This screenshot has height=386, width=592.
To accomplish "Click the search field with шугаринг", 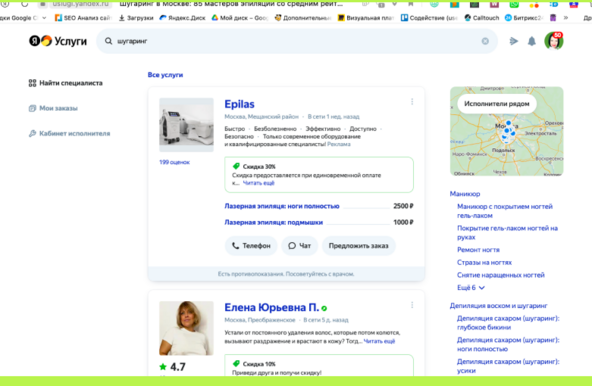I will click(x=296, y=41).
